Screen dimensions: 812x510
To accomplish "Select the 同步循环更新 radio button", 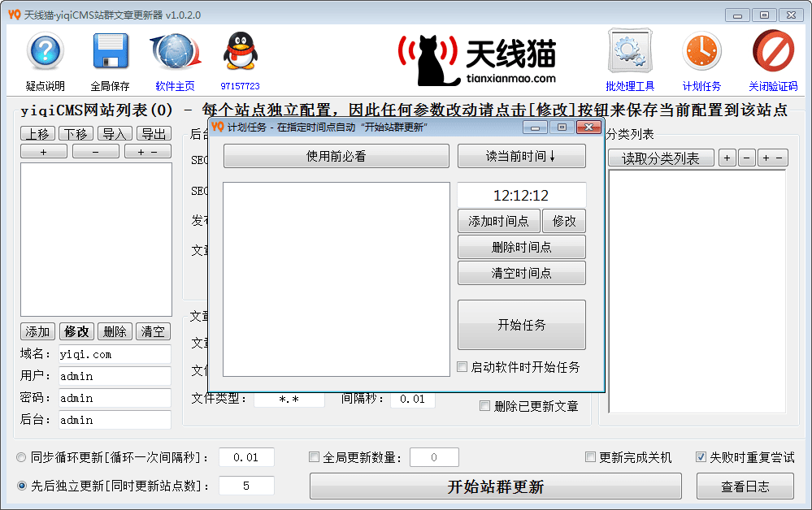I will tap(21, 457).
